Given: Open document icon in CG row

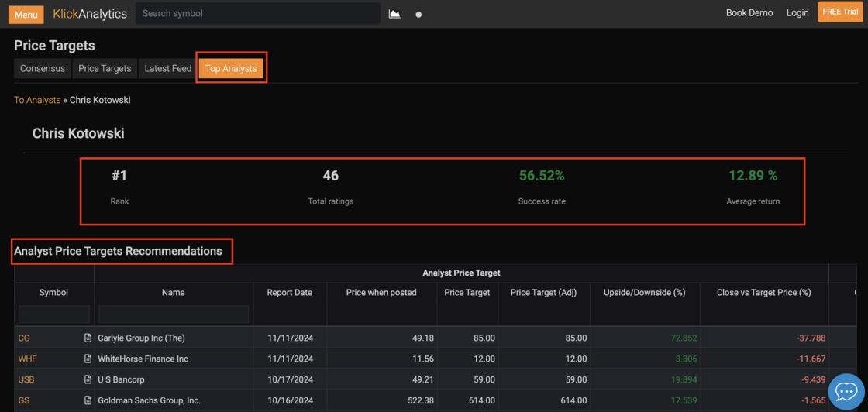Looking at the screenshot, I should point(88,338).
